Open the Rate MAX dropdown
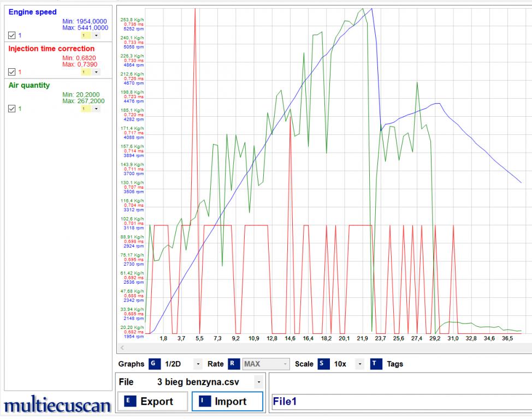This screenshot has width=532, height=419. [285, 364]
